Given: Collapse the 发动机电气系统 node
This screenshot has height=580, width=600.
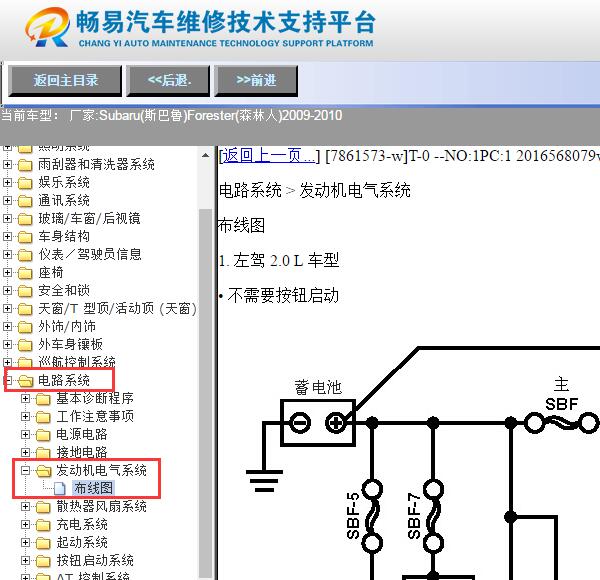Looking at the screenshot, I should tap(25, 470).
